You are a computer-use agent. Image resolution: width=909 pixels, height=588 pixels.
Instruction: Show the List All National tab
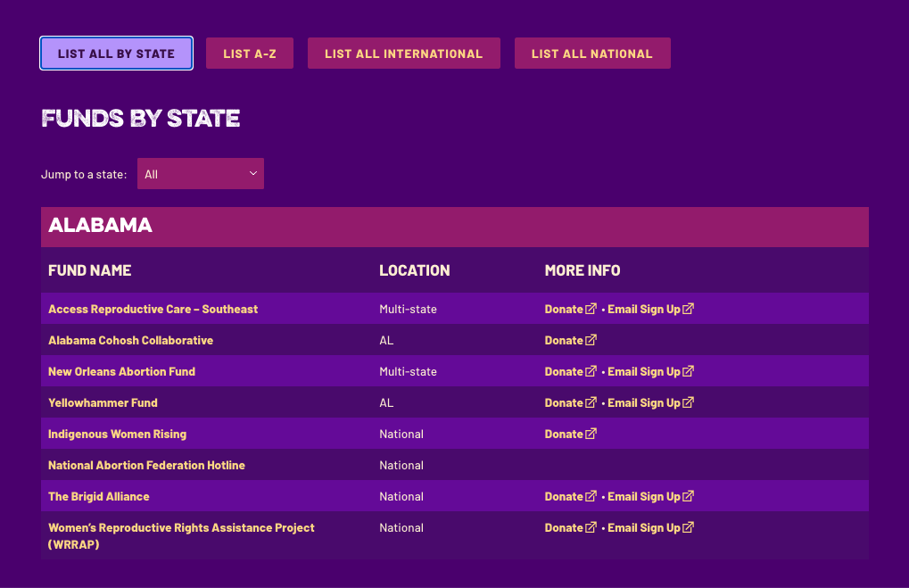pyautogui.click(x=592, y=54)
